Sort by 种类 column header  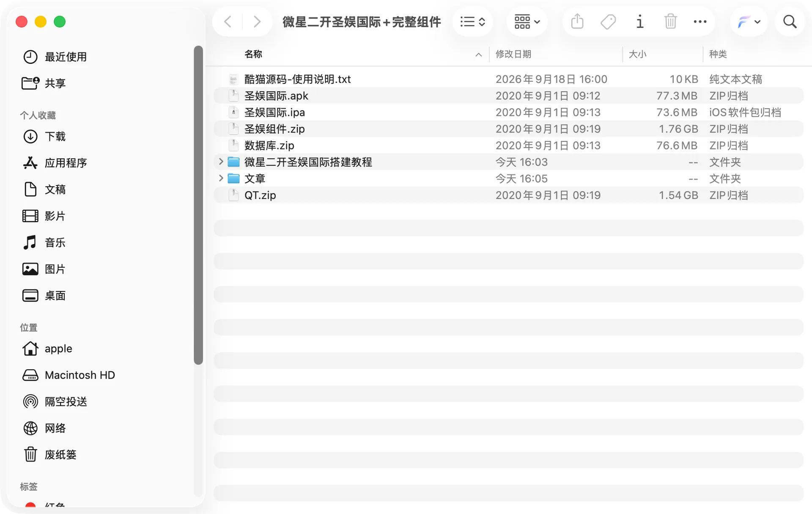(718, 54)
